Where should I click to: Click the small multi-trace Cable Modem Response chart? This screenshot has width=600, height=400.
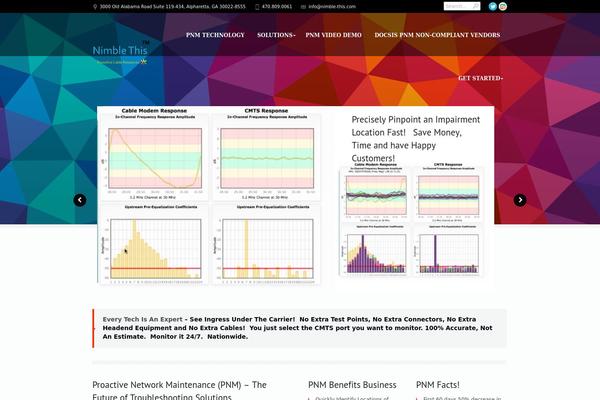(x=376, y=193)
